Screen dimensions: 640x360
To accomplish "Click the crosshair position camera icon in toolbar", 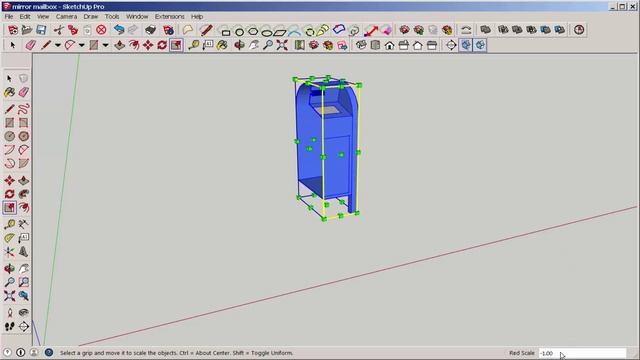I will (x=451, y=45).
